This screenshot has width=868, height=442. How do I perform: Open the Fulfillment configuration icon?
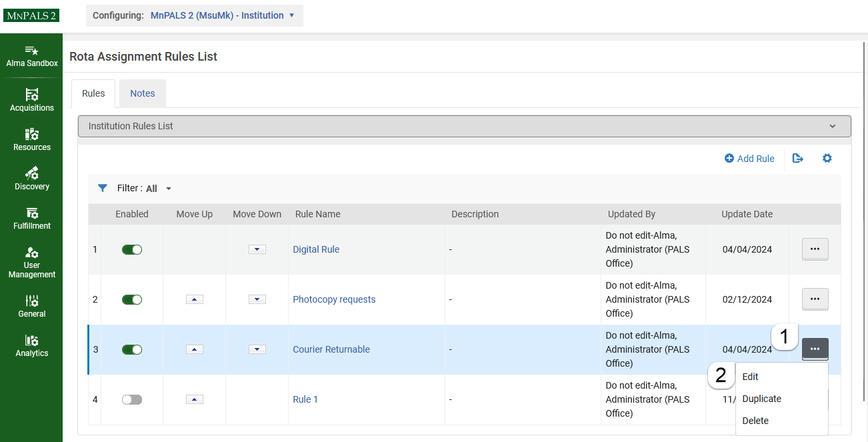pyautogui.click(x=31, y=213)
